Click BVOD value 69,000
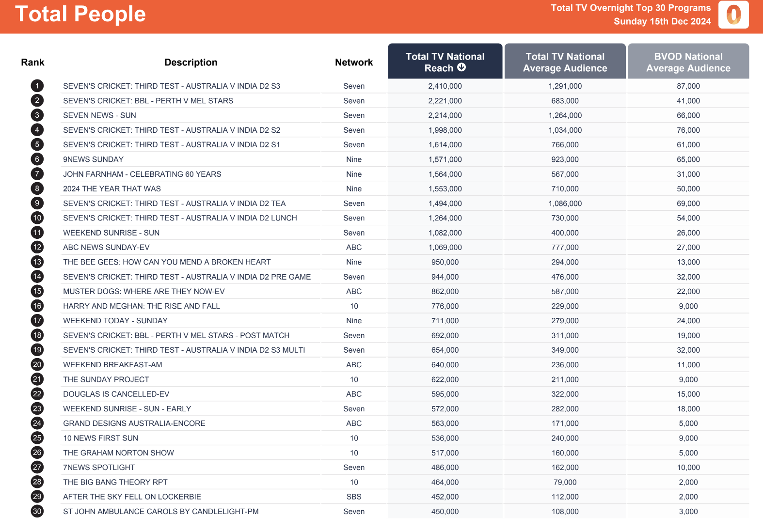This screenshot has width=763, height=532. click(688, 203)
